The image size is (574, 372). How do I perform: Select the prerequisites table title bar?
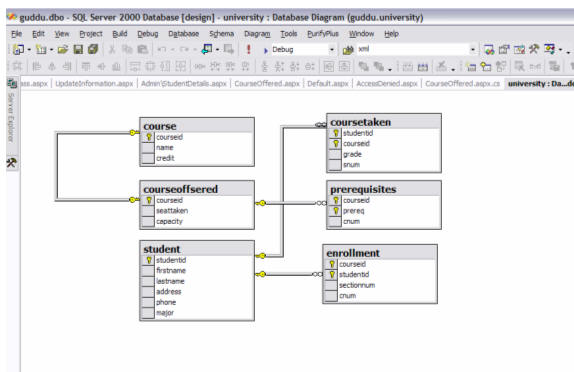[384, 189]
